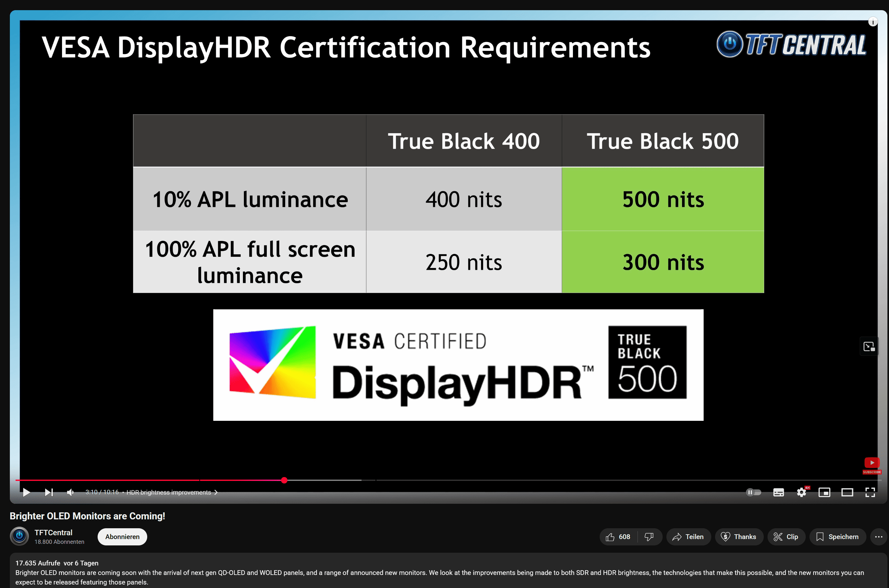Screen dimensions: 889x588
Task: Toggle subtitles on the player
Action: [x=778, y=492]
